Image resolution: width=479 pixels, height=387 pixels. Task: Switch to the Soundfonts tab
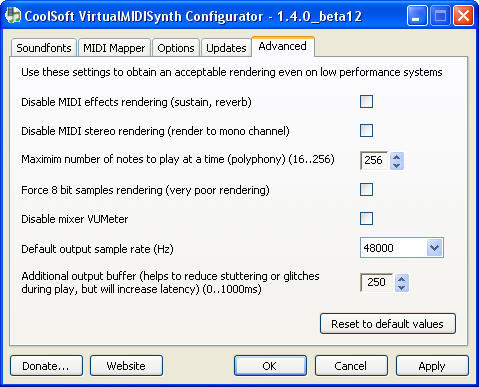44,48
